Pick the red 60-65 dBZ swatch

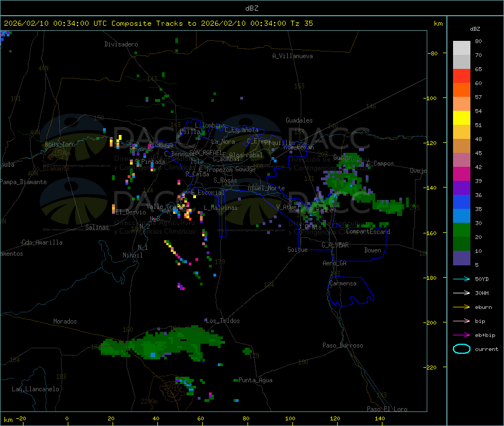tap(461, 76)
